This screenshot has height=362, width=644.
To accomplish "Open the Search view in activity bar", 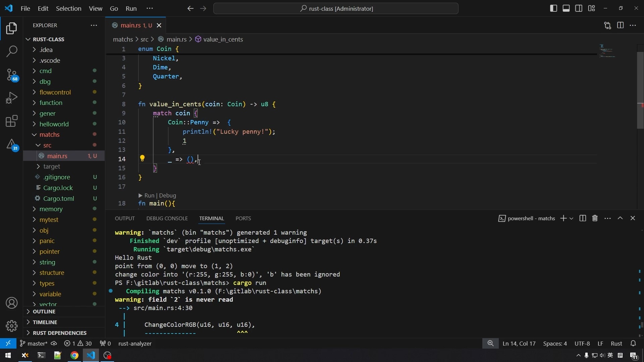I will pyautogui.click(x=12, y=52).
